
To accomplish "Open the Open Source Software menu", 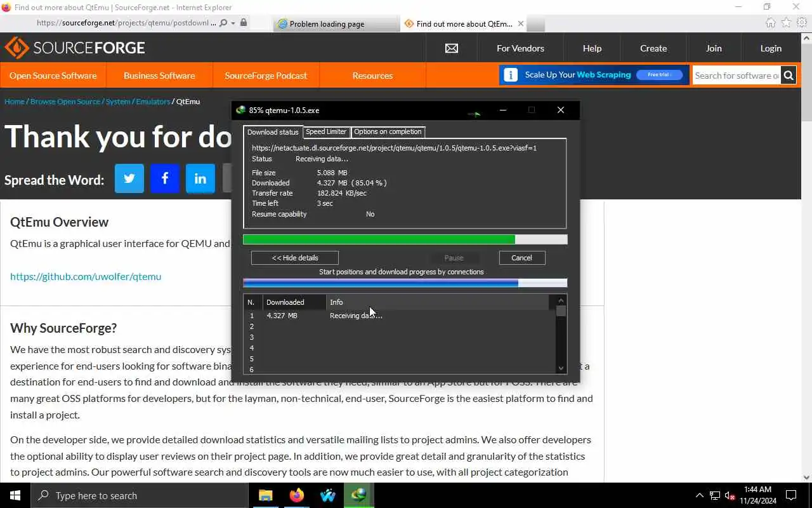I will pos(53,76).
